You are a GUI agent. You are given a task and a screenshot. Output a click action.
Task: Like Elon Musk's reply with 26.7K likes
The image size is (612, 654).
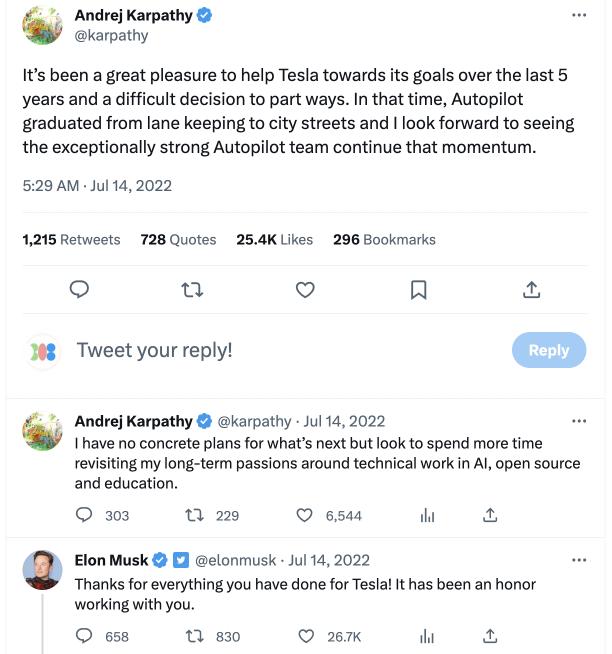[306, 636]
